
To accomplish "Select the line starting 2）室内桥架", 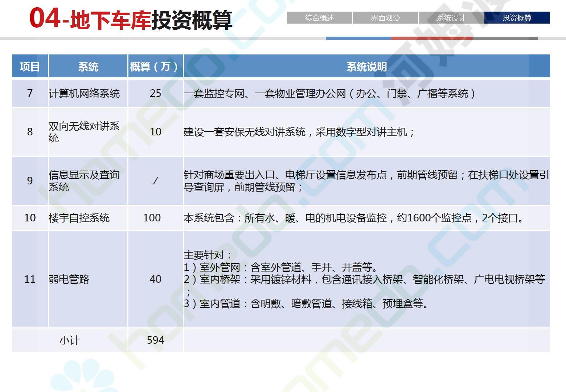I will (364, 279).
